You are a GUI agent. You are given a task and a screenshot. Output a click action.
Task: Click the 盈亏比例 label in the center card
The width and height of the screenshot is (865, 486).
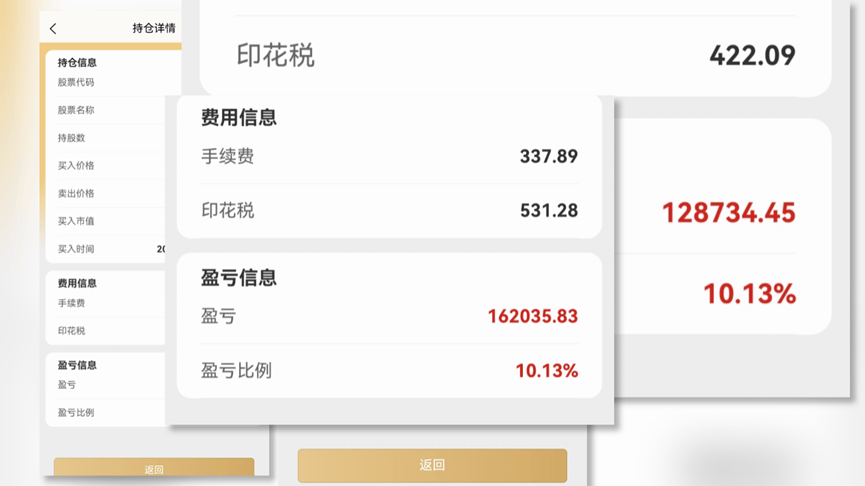236,370
